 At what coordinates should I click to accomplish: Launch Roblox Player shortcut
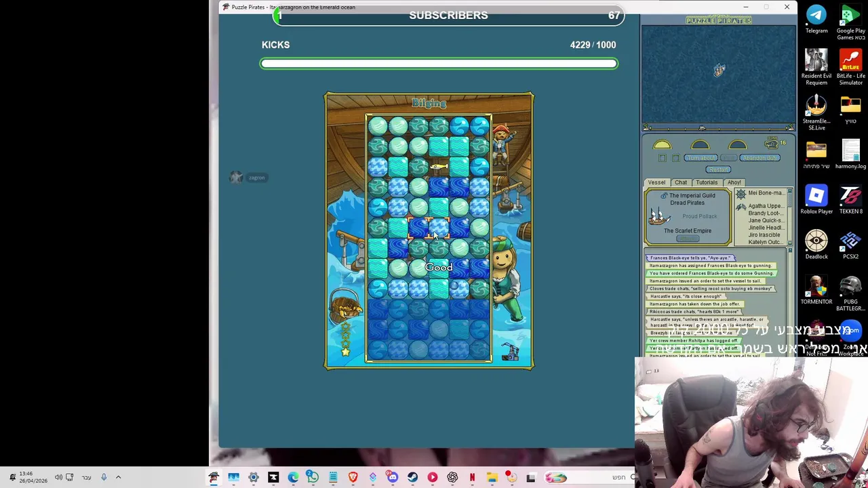816,199
